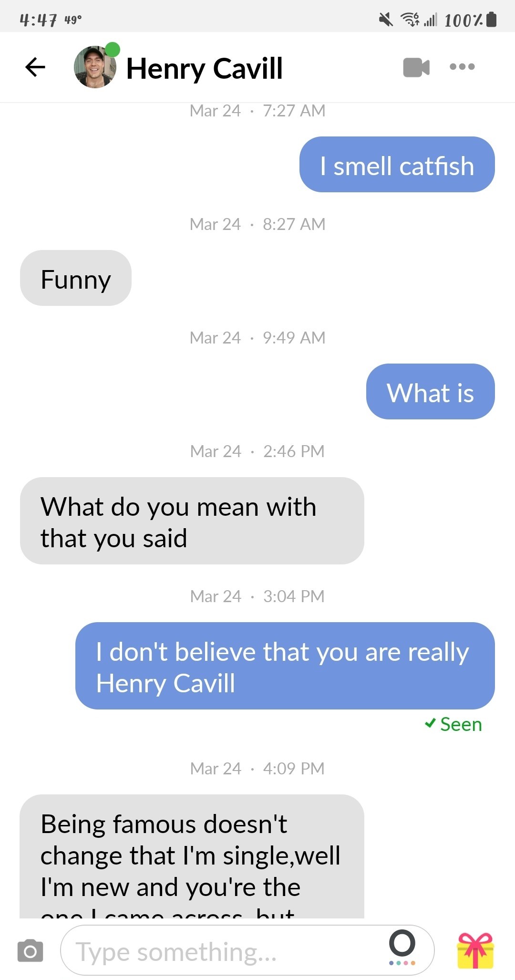Select the 'Funny' reply bubble
Screen dimensions: 515x980
coord(76,278)
